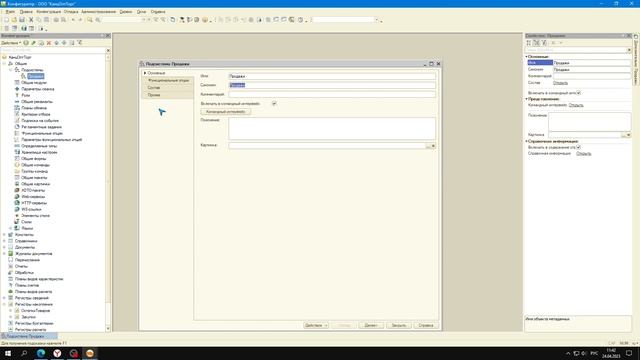Collapse the Основные section in Properties panel
The image size is (640, 360).
coord(527,56)
